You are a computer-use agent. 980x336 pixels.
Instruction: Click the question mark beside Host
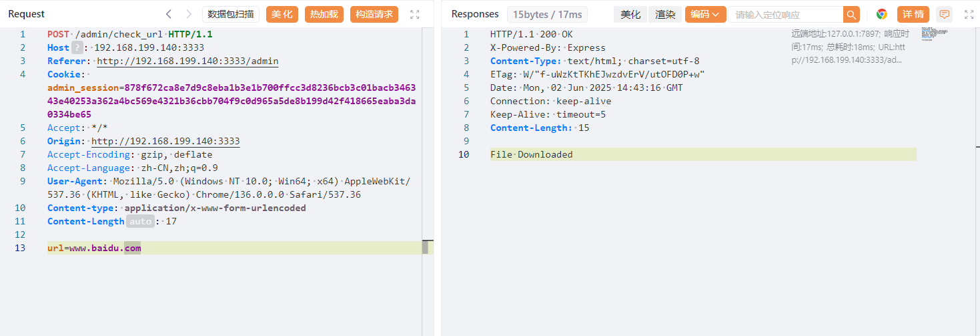pyautogui.click(x=78, y=47)
